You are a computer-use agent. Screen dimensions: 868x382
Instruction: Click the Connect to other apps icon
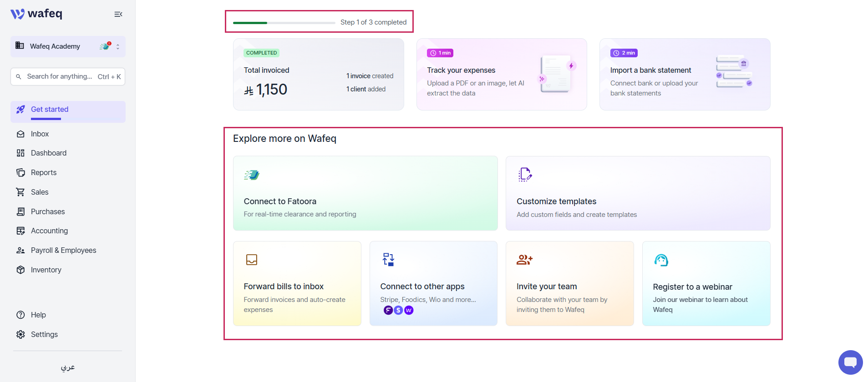click(388, 259)
